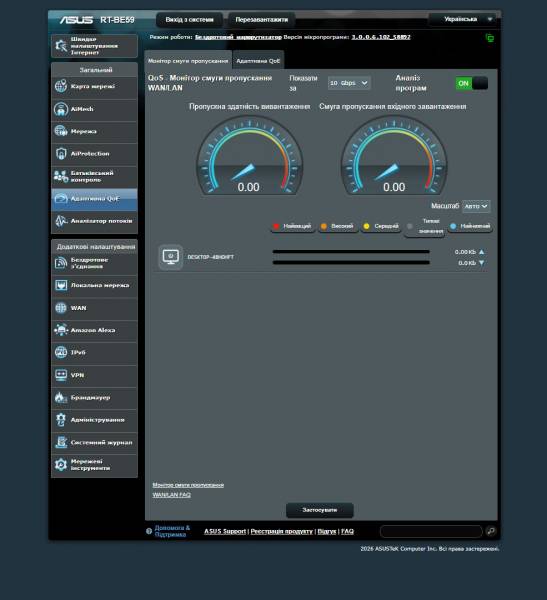
Task: Open the Реєстрація продукту footer link
Action: point(282,531)
